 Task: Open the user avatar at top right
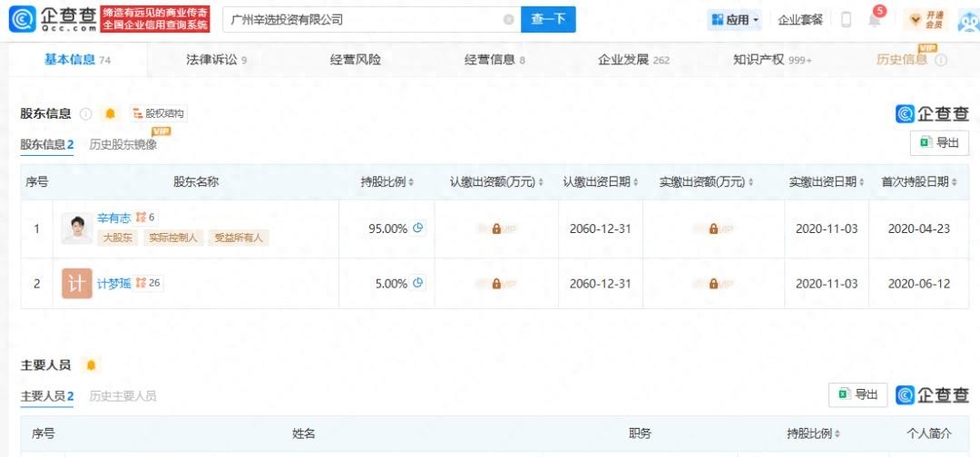pos(968,19)
